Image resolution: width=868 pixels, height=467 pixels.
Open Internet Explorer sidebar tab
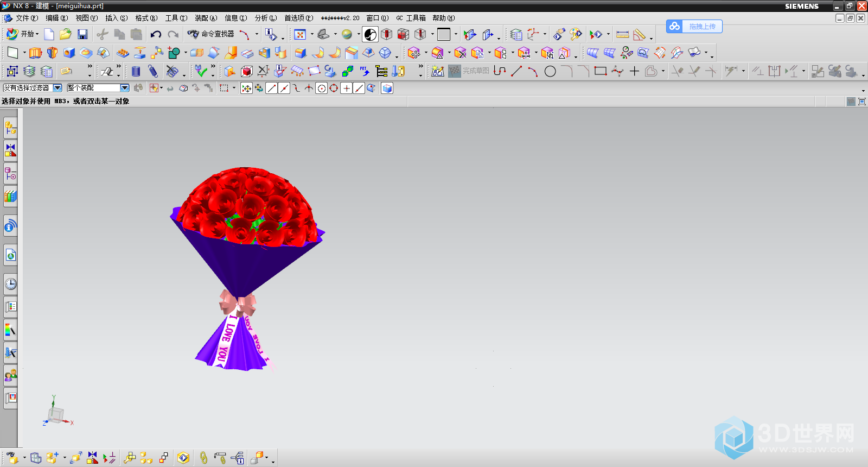point(10,255)
